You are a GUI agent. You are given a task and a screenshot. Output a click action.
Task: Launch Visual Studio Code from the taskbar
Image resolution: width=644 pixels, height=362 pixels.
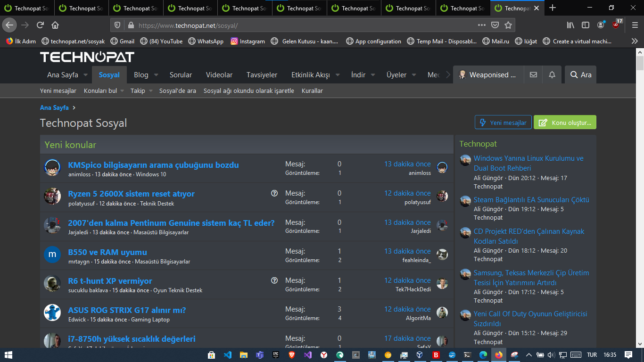tap(227, 355)
